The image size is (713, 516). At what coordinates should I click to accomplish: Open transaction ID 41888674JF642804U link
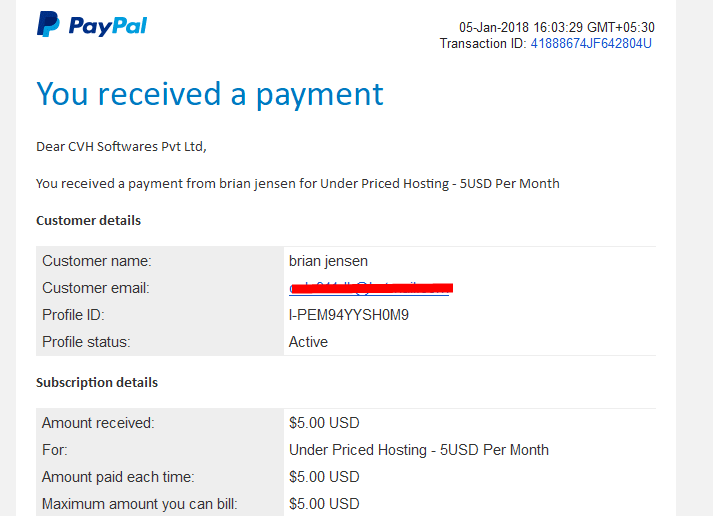(x=591, y=43)
